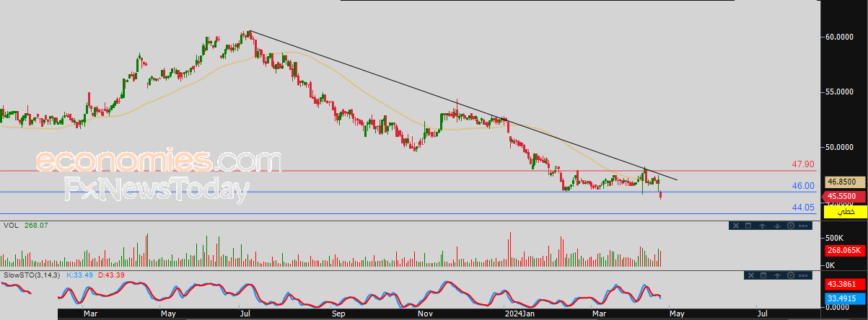Open more options for VOL pane
Image resolution: width=868 pixels, height=320 pixels.
(803, 226)
